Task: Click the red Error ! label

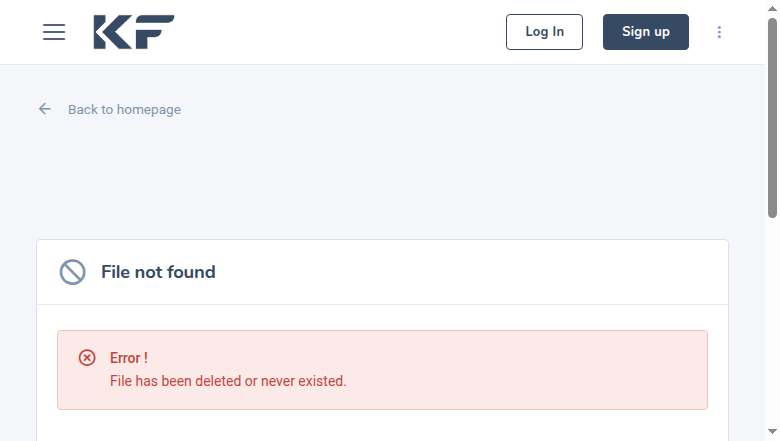Action: pyautogui.click(x=129, y=358)
